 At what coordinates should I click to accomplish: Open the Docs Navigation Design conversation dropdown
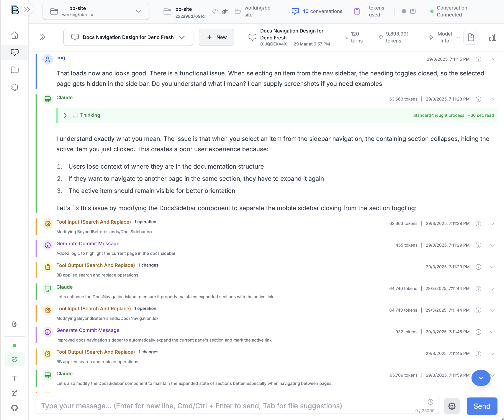pos(182,37)
